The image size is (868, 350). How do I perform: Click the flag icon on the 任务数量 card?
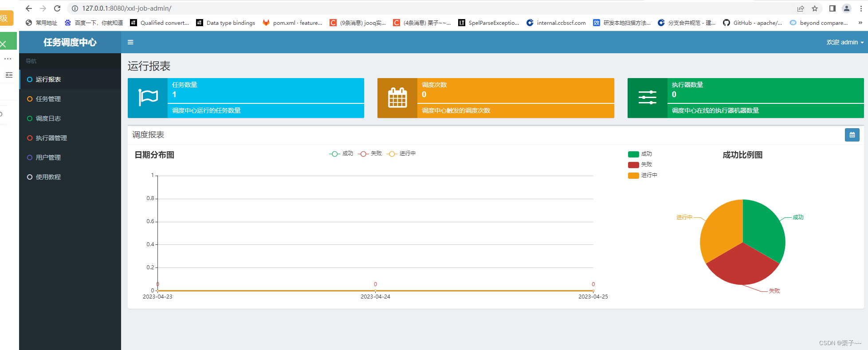[x=148, y=98]
